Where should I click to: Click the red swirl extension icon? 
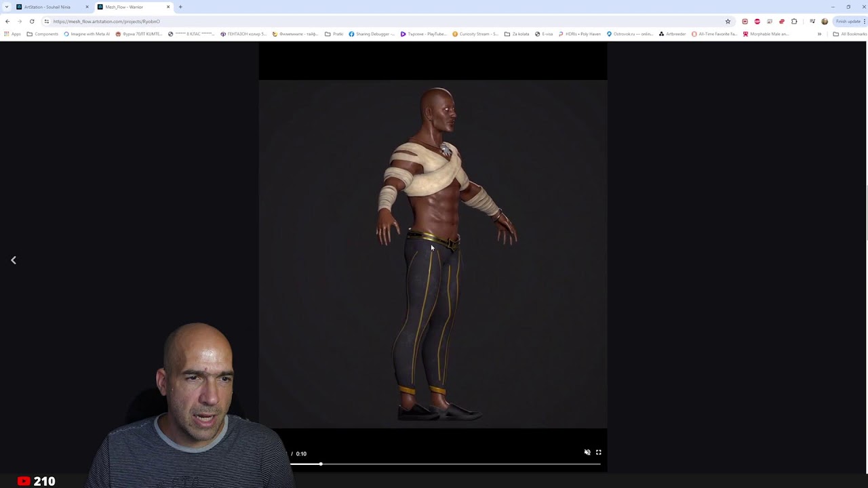point(781,21)
